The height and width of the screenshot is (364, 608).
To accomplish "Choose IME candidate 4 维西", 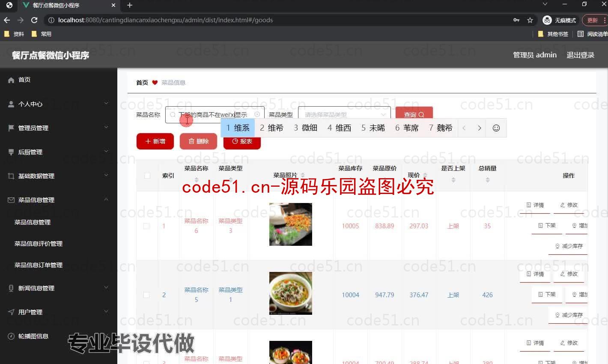I will (339, 128).
